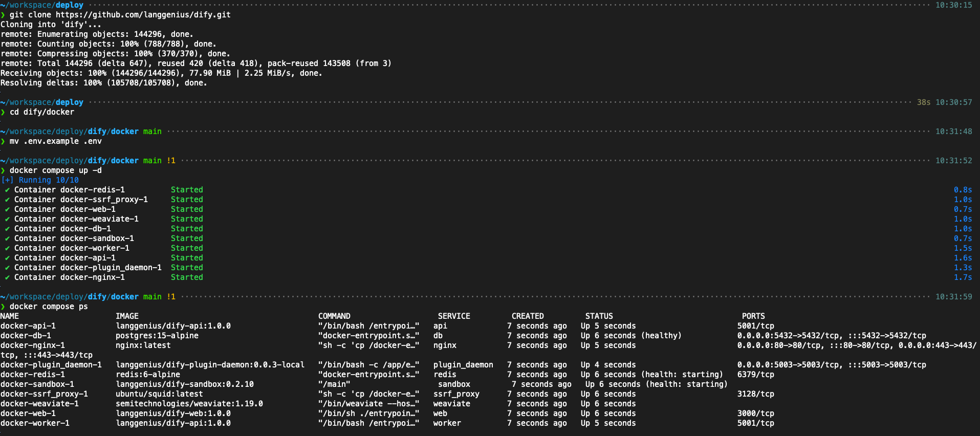980x436 pixels.
Task: Click the STATUS column header
Action: [x=599, y=316]
